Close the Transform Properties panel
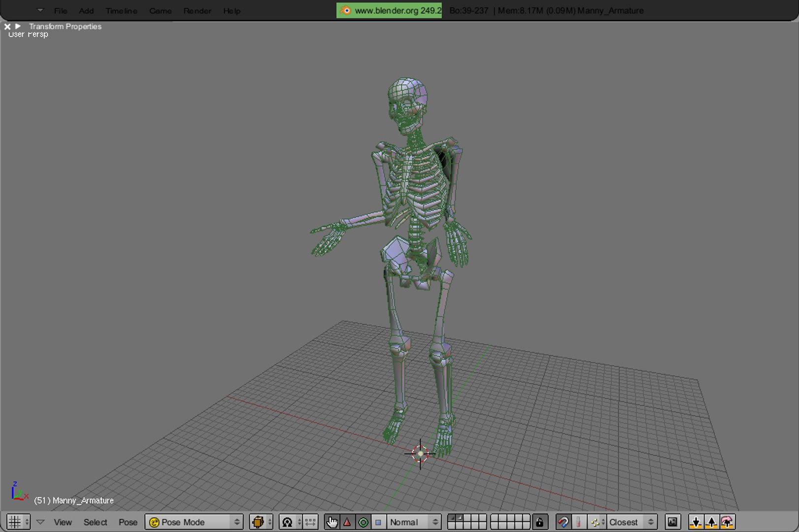799x532 pixels. click(x=7, y=26)
